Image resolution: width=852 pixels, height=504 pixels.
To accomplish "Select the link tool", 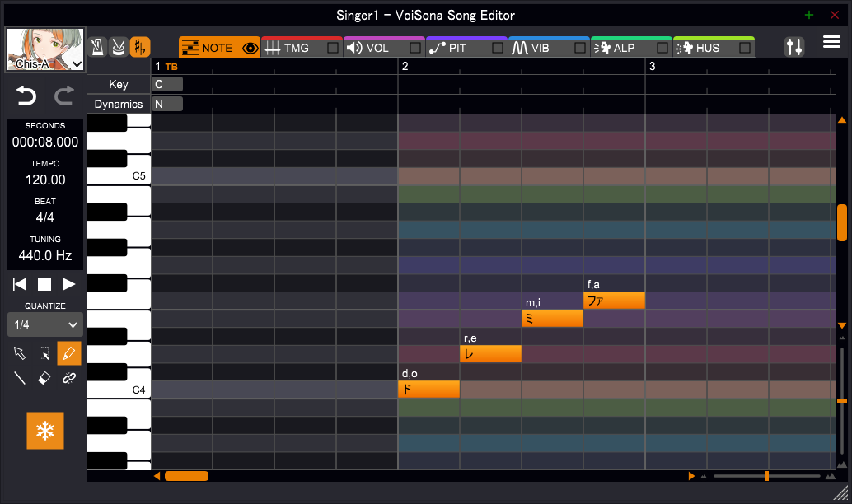I will pyautogui.click(x=69, y=378).
